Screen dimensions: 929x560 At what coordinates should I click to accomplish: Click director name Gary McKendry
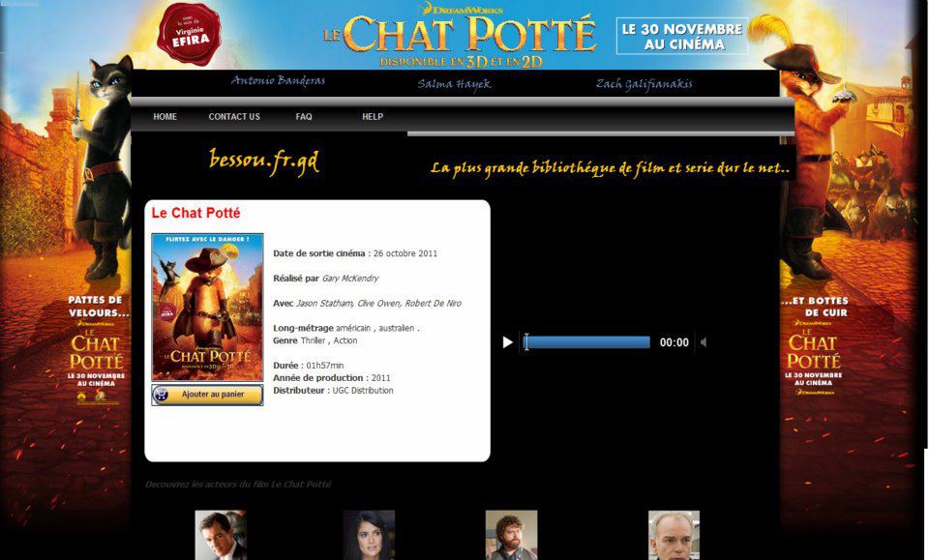click(350, 279)
